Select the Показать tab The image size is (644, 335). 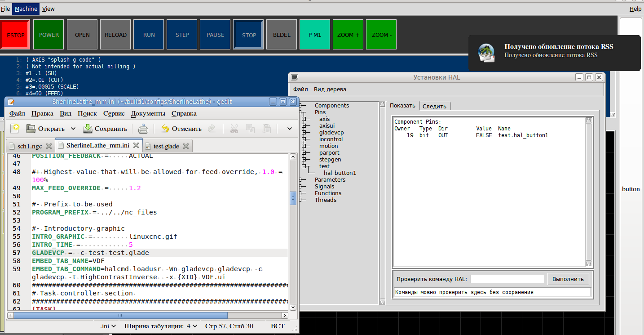[x=403, y=106]
